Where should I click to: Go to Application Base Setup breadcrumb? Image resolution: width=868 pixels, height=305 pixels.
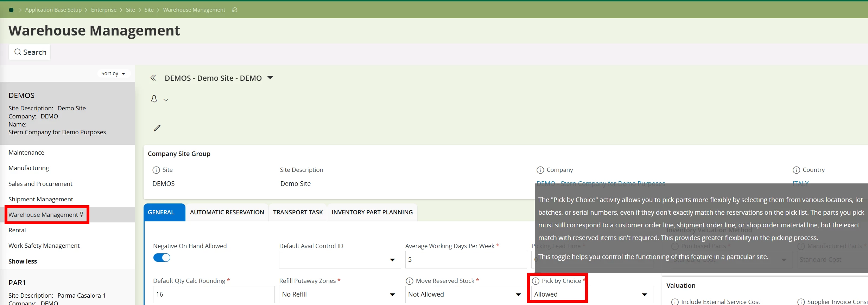[53, 10]
